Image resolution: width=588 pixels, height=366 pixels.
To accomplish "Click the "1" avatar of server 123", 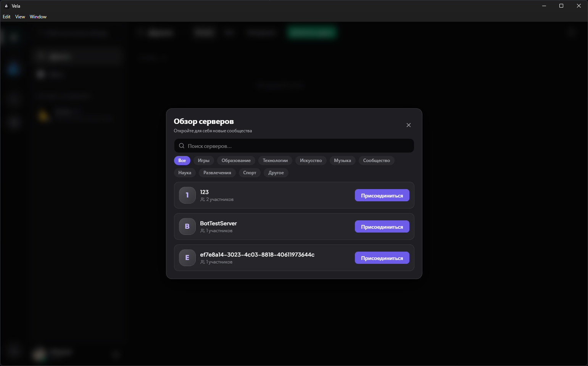I will click(187, 195).
